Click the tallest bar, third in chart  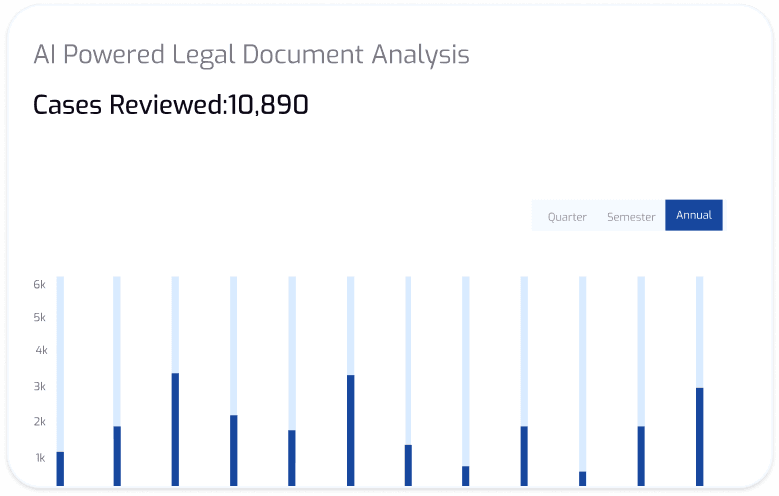pyautogui.click(x=175, y=429)
